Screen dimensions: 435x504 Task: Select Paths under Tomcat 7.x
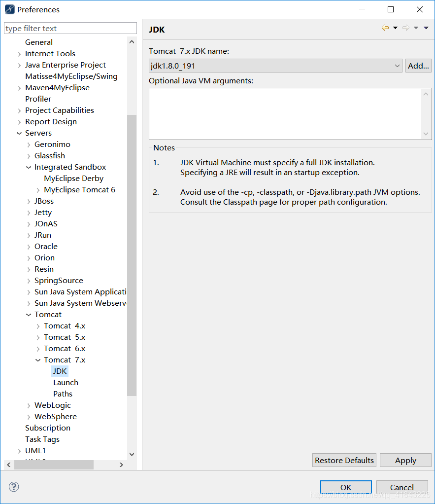click(63, 394)
